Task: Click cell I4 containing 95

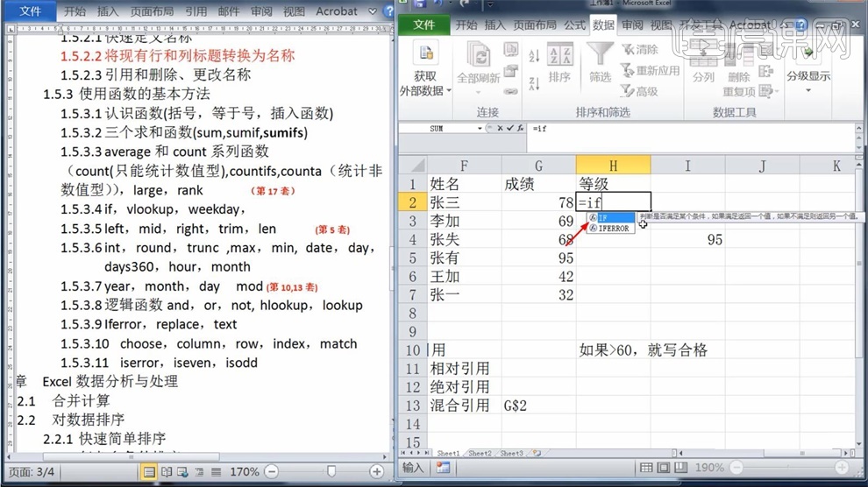Action: coord(687,239)
